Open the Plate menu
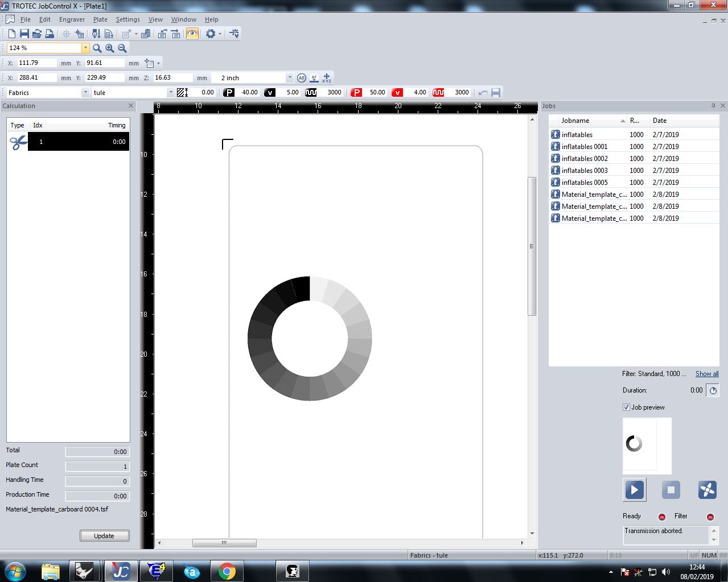Viewport: 728px width, 582px height. [x=100, y=19]
